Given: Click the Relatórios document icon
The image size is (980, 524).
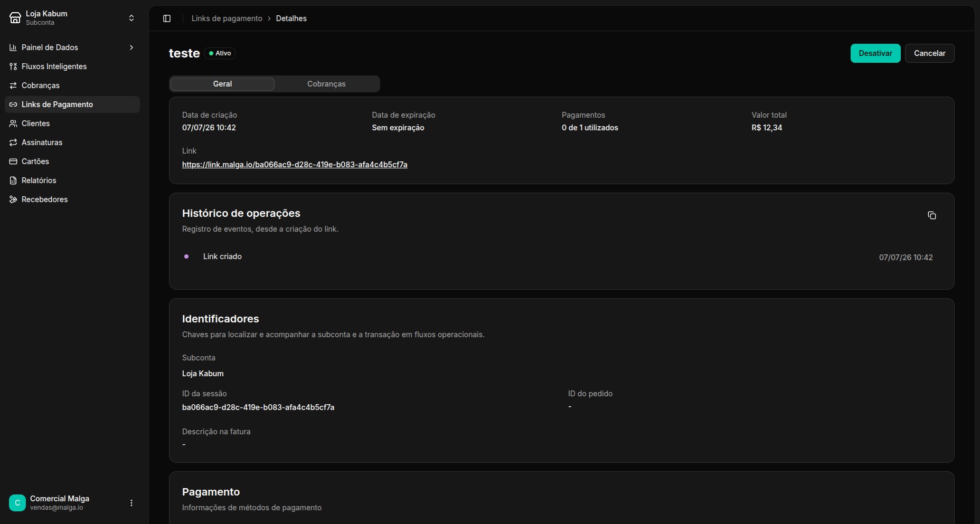Looking at the screenshot, I should (x=13, y=180).
